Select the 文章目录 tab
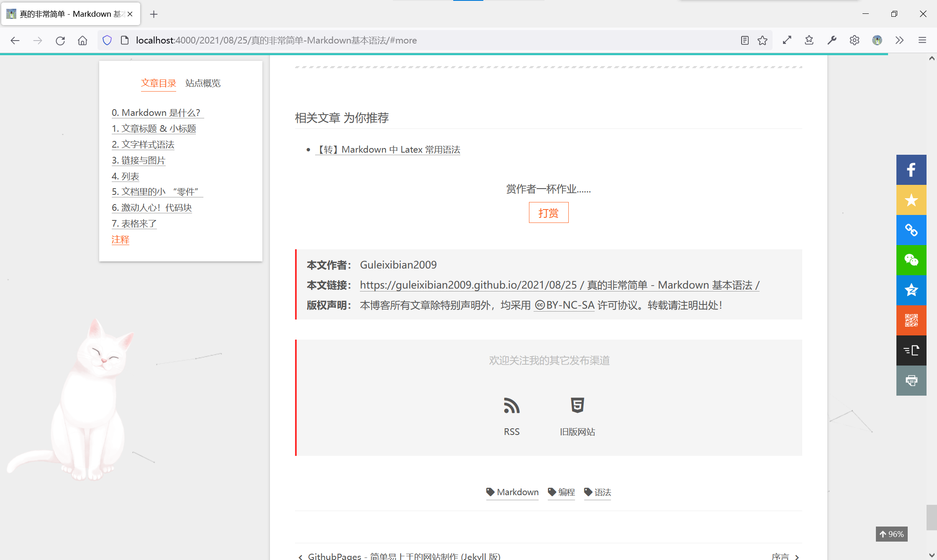This screenshot has width=937, height=560. [x=159, y=83]
